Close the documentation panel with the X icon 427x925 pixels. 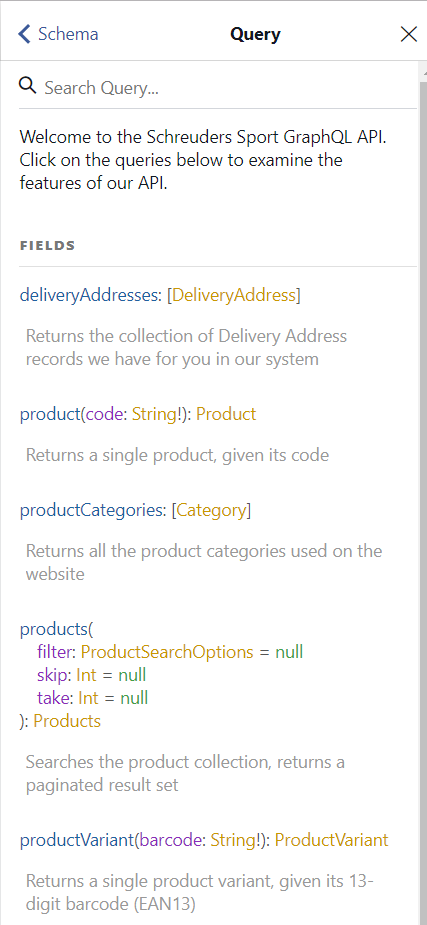tap(409, 34)
